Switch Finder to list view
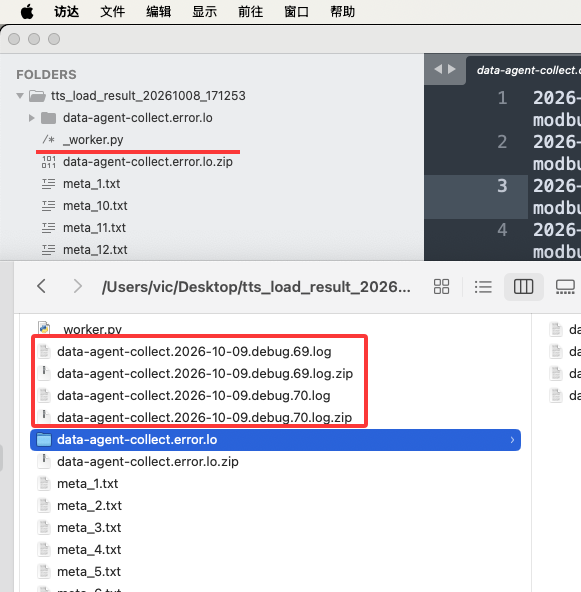Viewport: 581px width, 592px height. click(483, 287)
